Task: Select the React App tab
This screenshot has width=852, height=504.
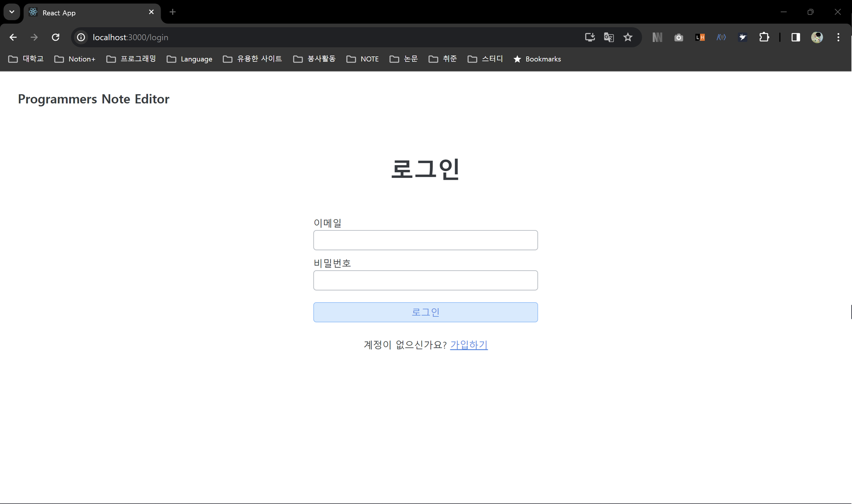Action: (92, 13)
